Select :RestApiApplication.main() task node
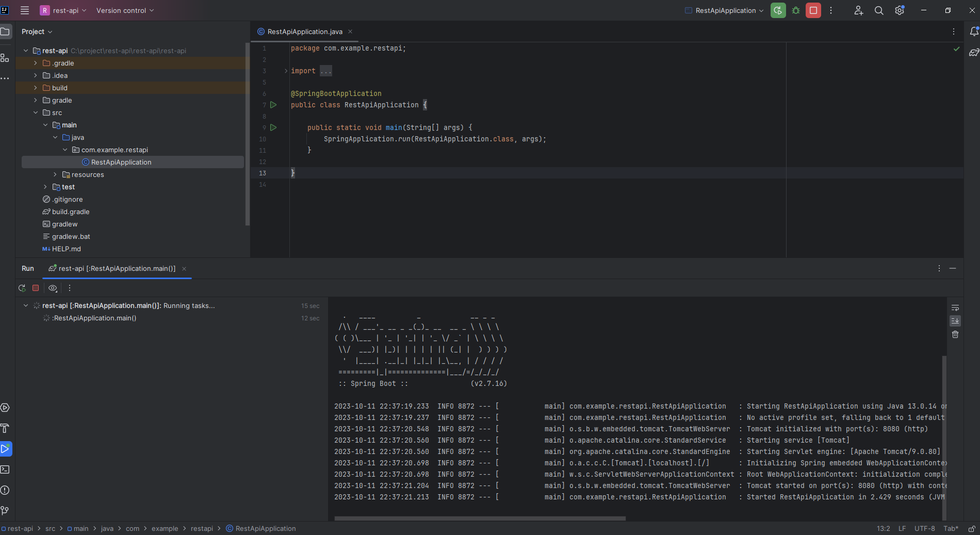Viewport: 980px width, 535px height. (94, 318)
